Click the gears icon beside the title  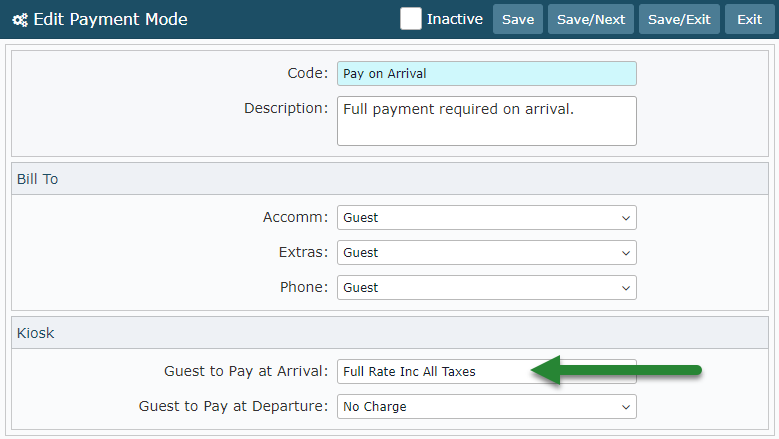pos(20,20)
